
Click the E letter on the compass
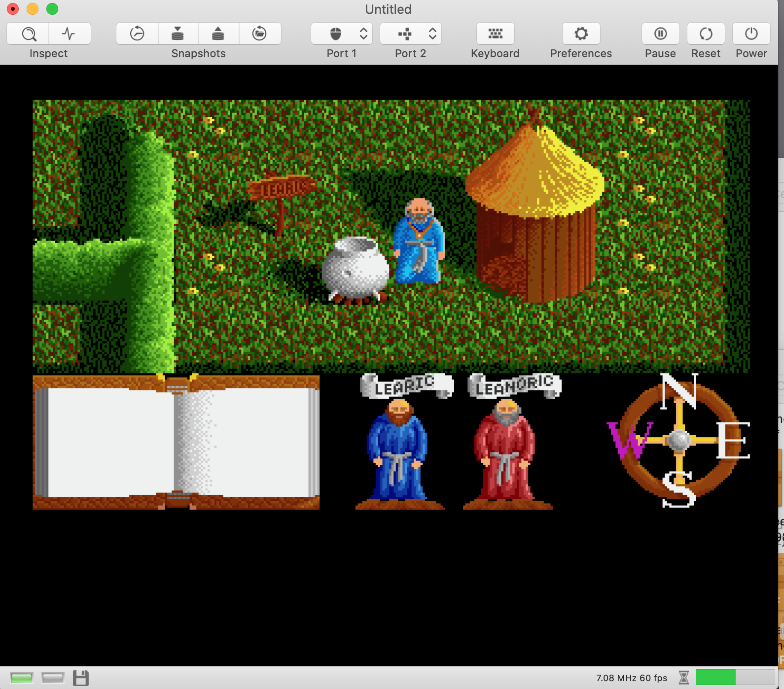[x=734, y=440]
